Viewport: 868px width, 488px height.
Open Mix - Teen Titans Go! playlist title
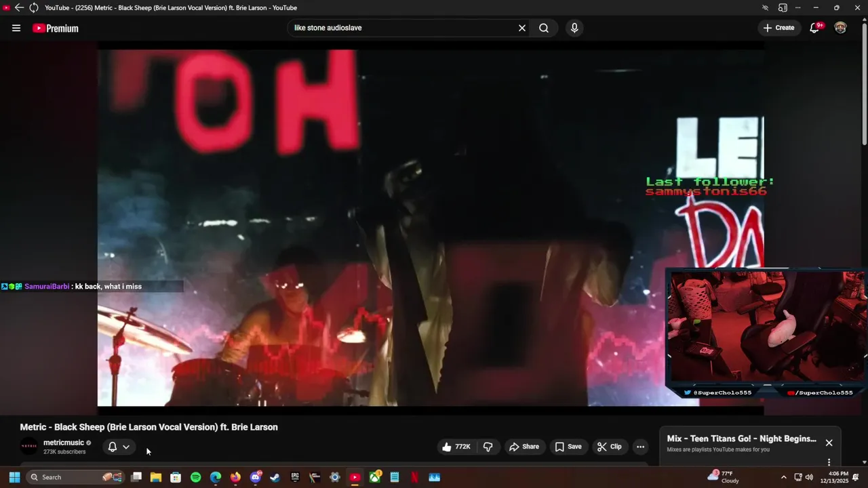coord(741,439)
